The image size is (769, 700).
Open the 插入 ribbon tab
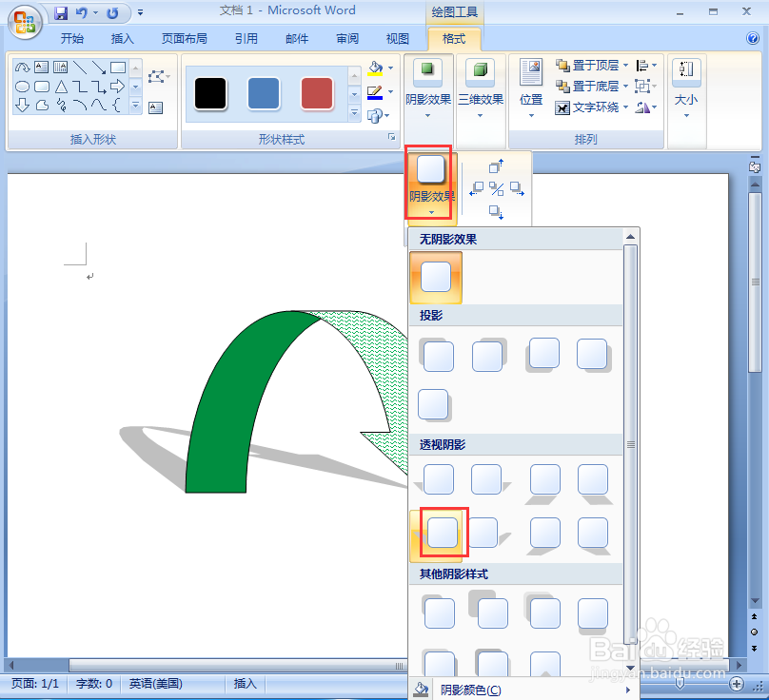click(x=122, y=39)
